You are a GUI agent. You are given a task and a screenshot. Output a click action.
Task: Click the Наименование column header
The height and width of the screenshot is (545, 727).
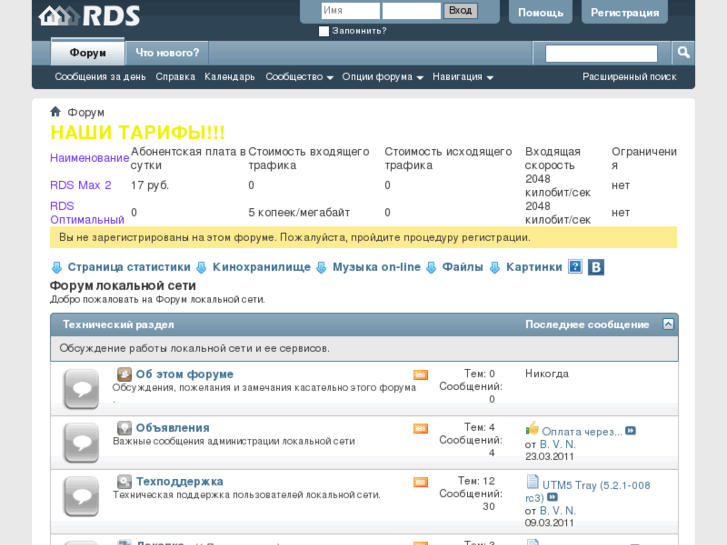pos(89,158)
